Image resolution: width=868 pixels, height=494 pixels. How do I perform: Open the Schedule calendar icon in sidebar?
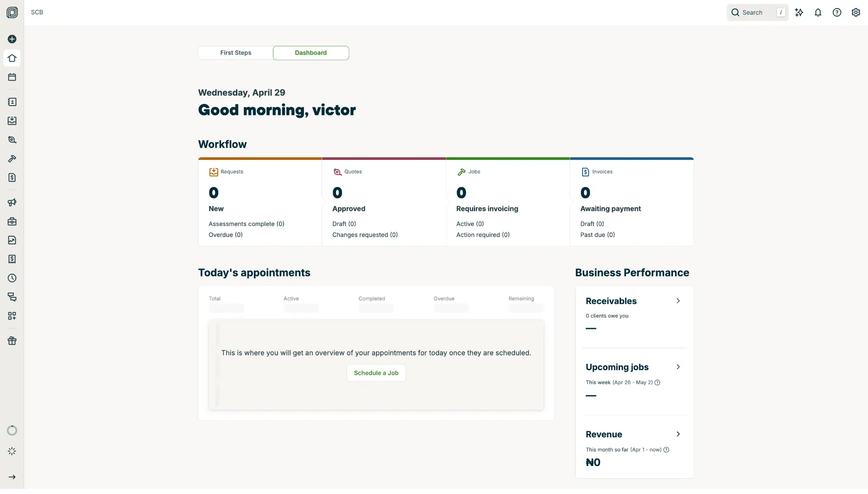(12, 77)
